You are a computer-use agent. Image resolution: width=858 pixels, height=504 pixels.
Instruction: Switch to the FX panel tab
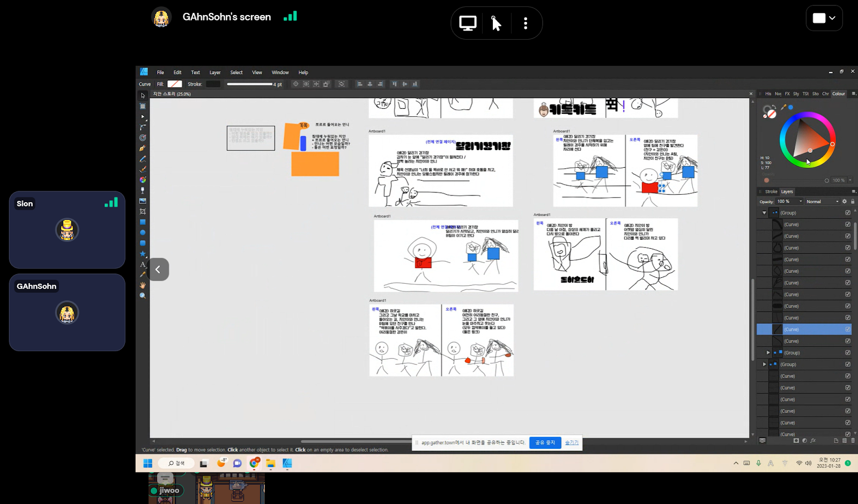point(787,94)
